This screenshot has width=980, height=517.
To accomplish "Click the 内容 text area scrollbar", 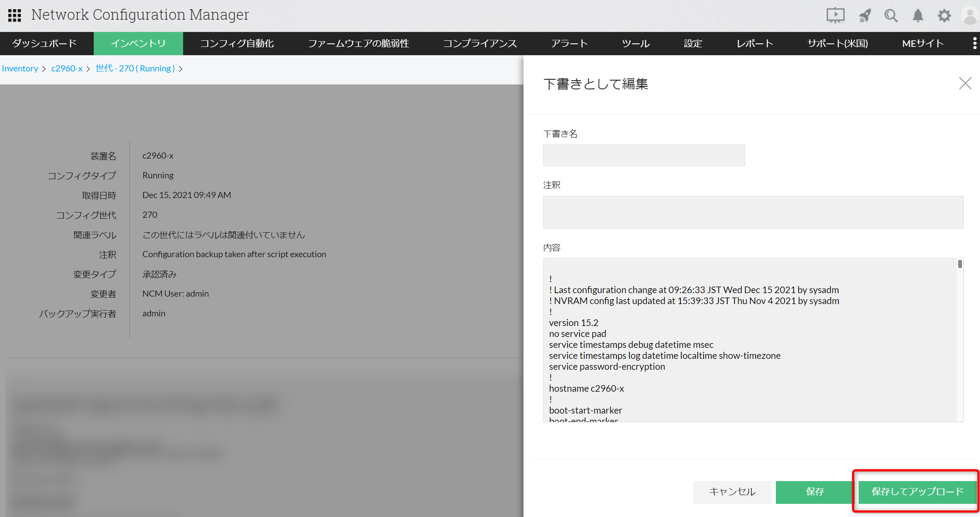I will [x=959, y=264].
